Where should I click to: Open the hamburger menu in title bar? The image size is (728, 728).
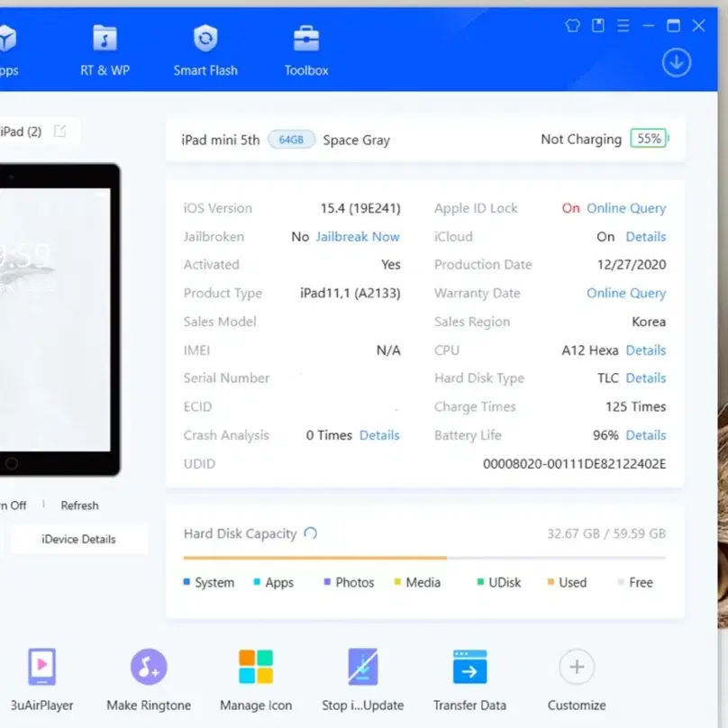(623, 25)
